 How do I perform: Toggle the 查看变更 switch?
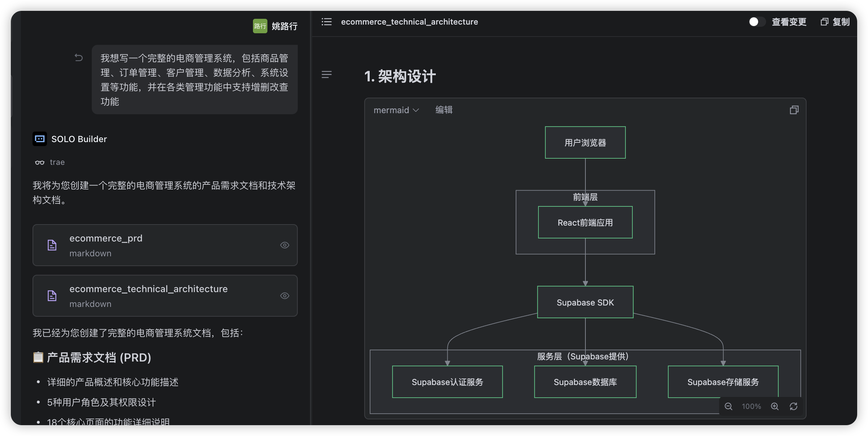[757, 22]
